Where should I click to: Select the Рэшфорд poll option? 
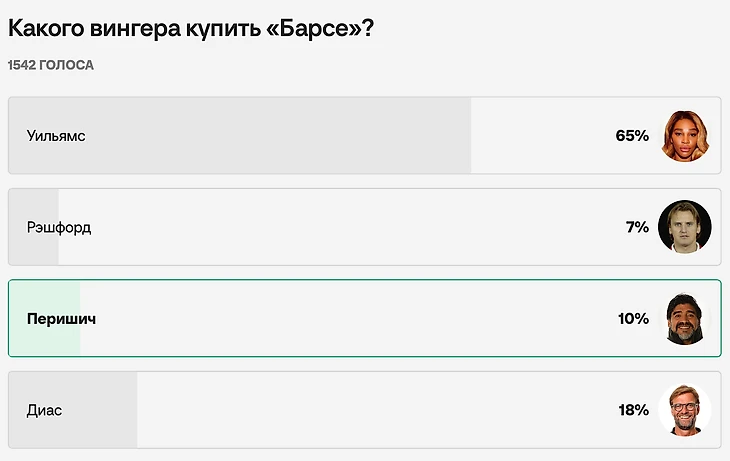pos(365,227)
